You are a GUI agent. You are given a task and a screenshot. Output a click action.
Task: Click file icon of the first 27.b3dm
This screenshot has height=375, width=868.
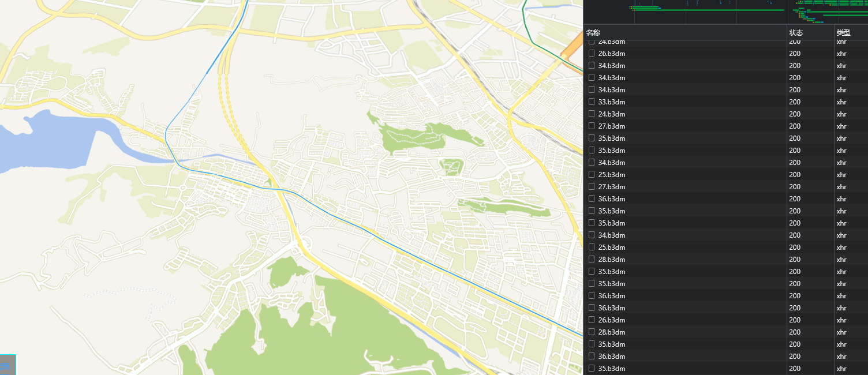pos(592,126)
